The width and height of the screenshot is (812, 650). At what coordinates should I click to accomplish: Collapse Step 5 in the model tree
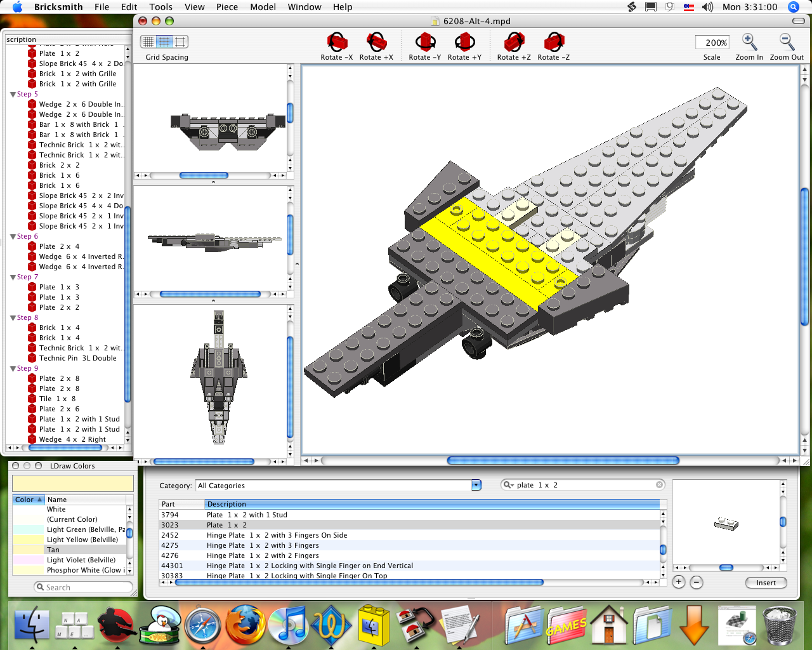[13, 93]
